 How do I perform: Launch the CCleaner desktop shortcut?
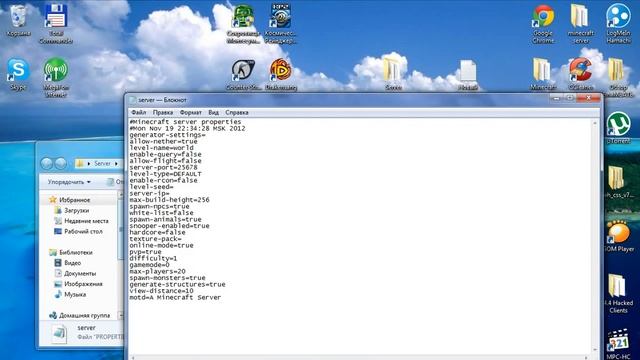coord(580,74)
